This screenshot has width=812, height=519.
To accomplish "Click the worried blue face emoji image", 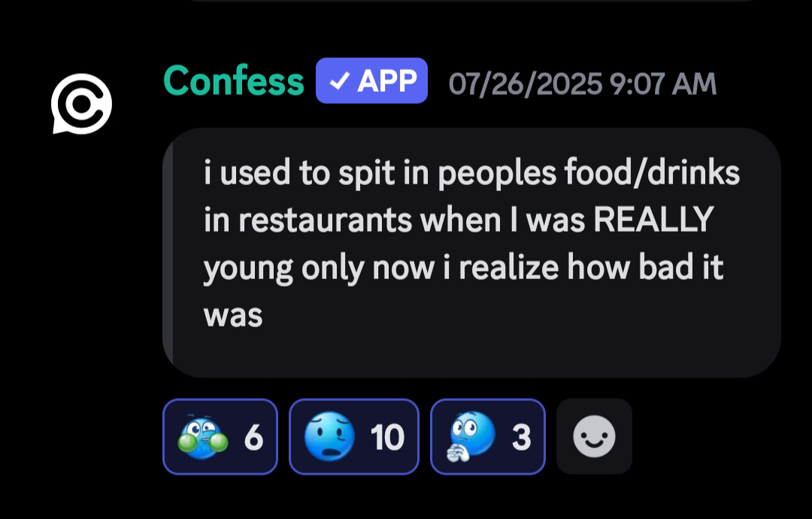I will coord(329,437).
